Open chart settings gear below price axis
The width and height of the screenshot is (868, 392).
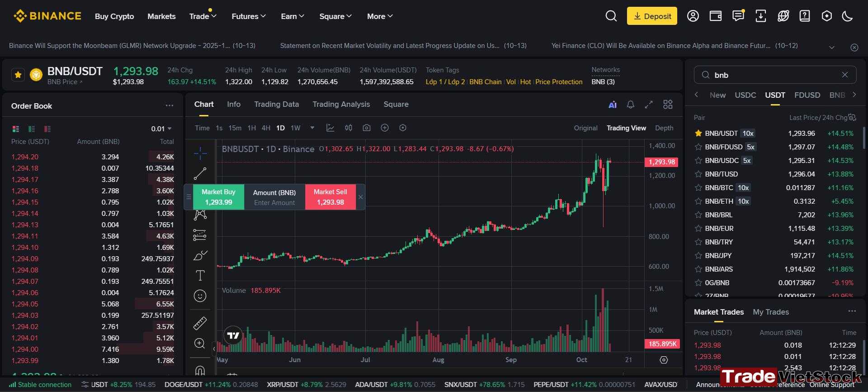pos(664,360)
